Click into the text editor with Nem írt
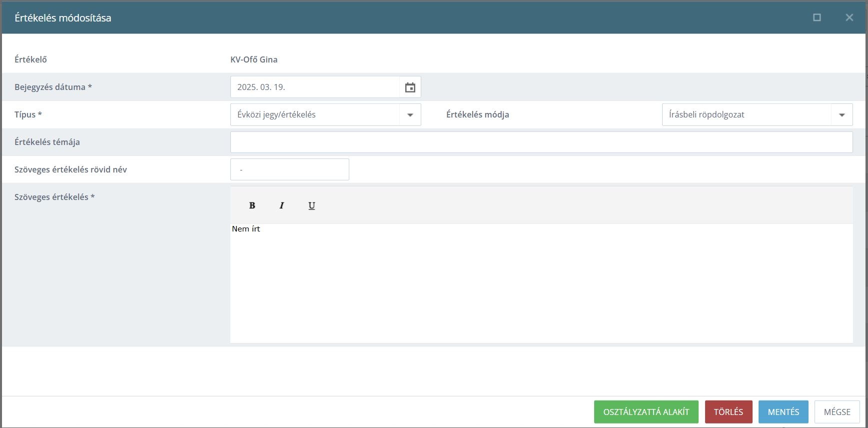The height and width of the screenshot is (428, 868). [542, 283]
